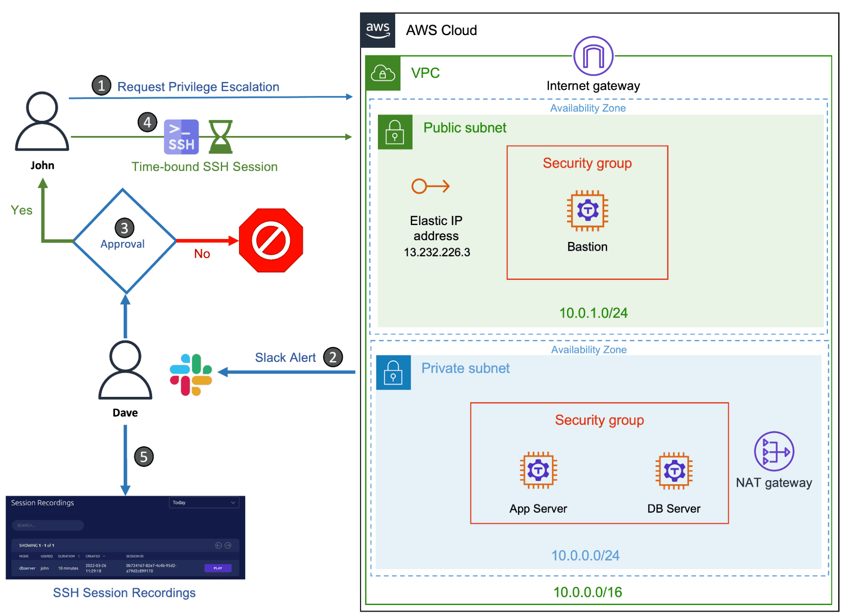Click the 10.0.0.0/16 VPC CIDR
The width and height of the screenshot is (844, 616).
click(x=587, y=592)
